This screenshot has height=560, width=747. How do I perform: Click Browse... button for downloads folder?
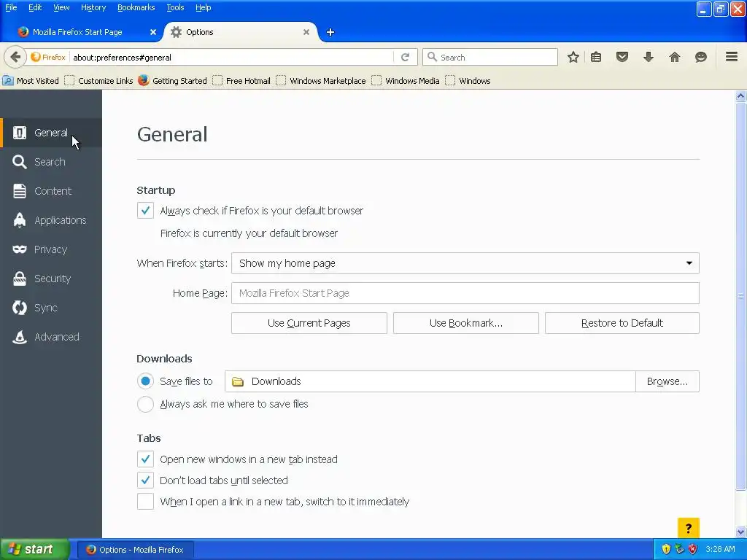[667, 381]
